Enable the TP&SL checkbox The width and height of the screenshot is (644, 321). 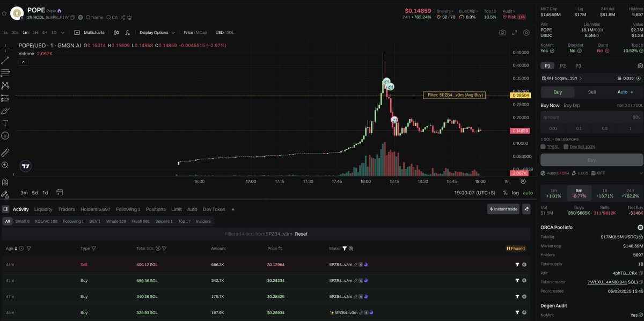[543, 147]
